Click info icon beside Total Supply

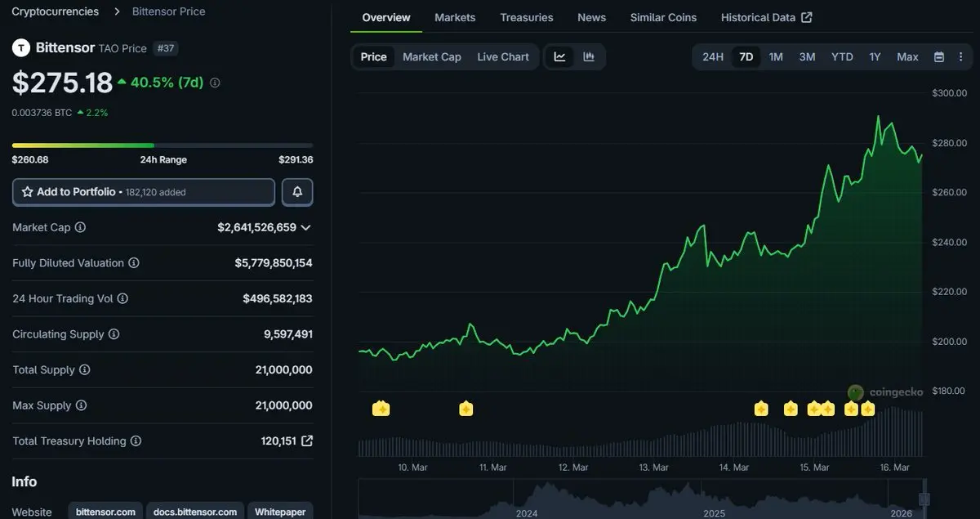pos(85,370)
